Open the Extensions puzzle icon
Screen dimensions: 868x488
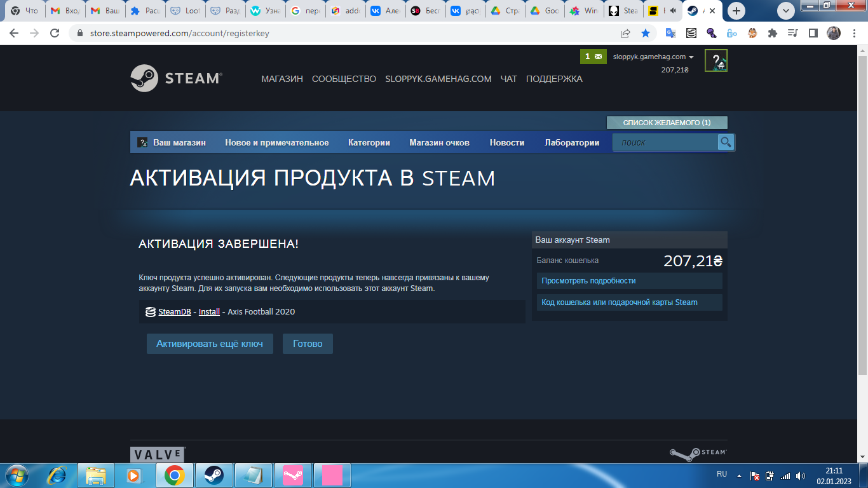pos(773,33)
